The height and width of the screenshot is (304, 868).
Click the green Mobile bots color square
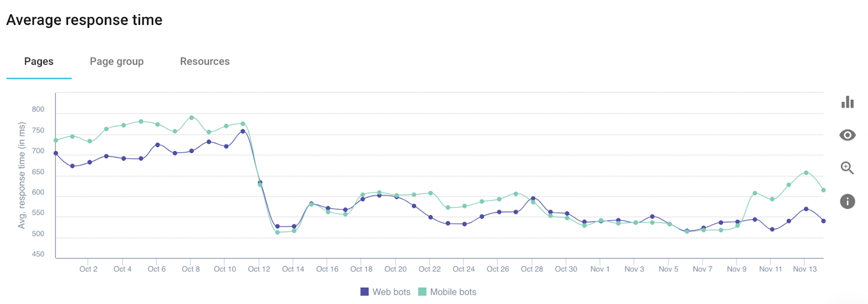[422, 292]
